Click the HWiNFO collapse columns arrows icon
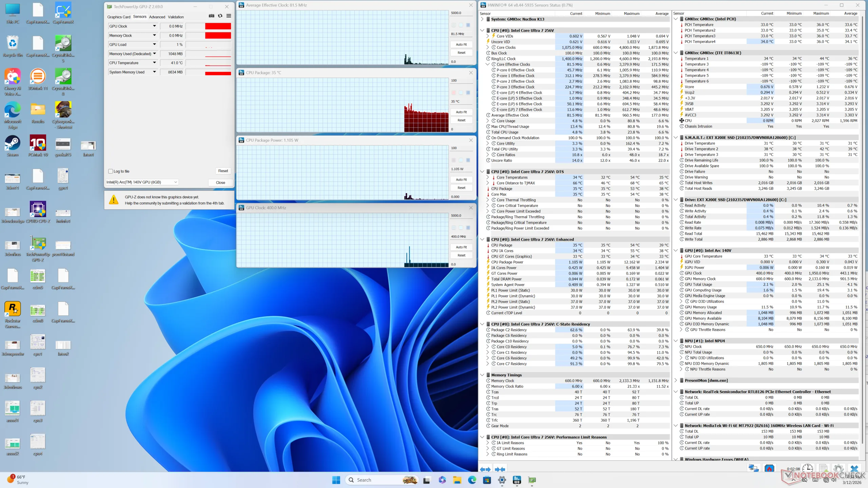The height and width of the screenshot is (488, 868). tap(500, 469)
